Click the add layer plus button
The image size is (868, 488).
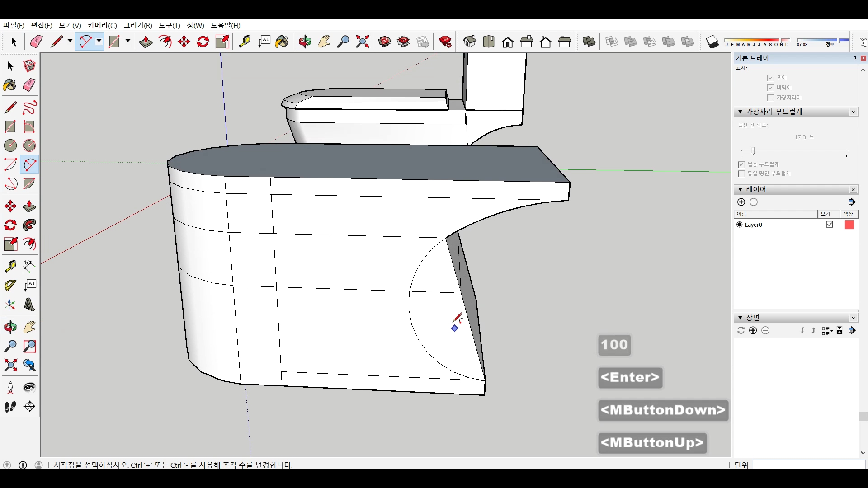(741, 202)
